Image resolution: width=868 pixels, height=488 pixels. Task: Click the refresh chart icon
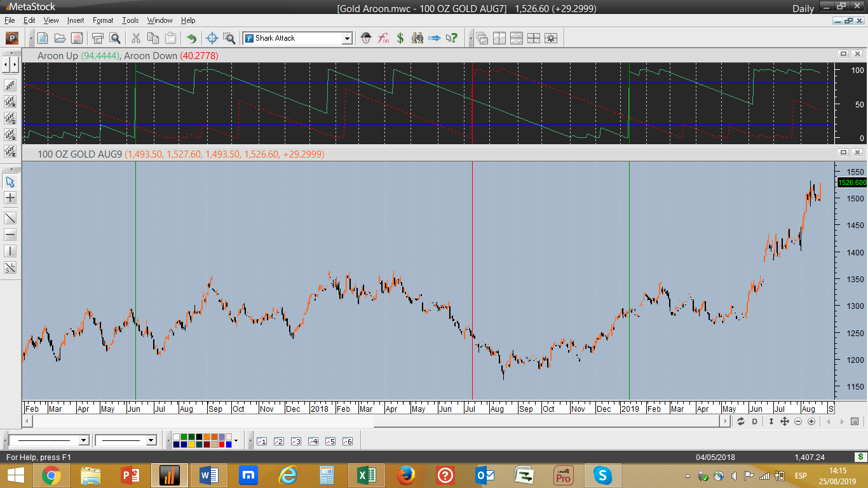(x=740, y=421)
